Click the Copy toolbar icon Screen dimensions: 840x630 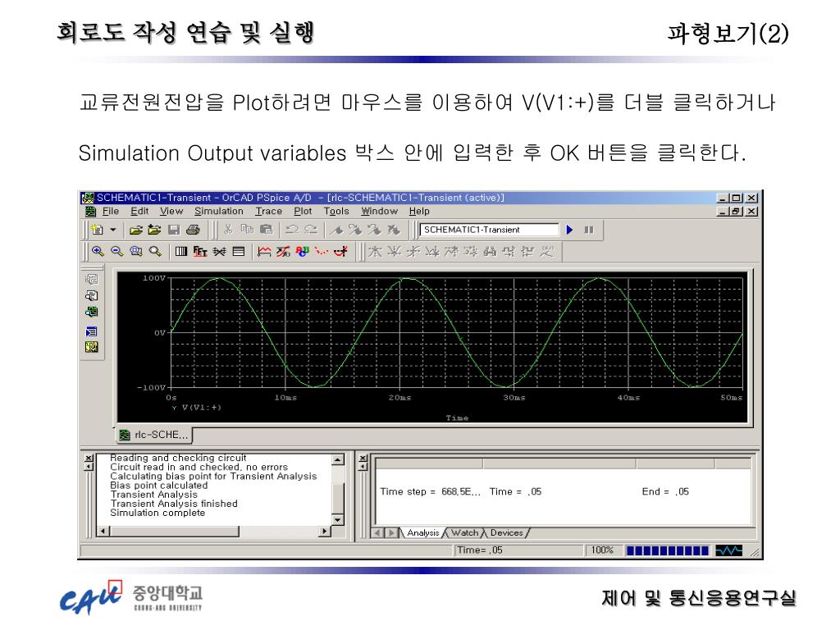[247, 230]
